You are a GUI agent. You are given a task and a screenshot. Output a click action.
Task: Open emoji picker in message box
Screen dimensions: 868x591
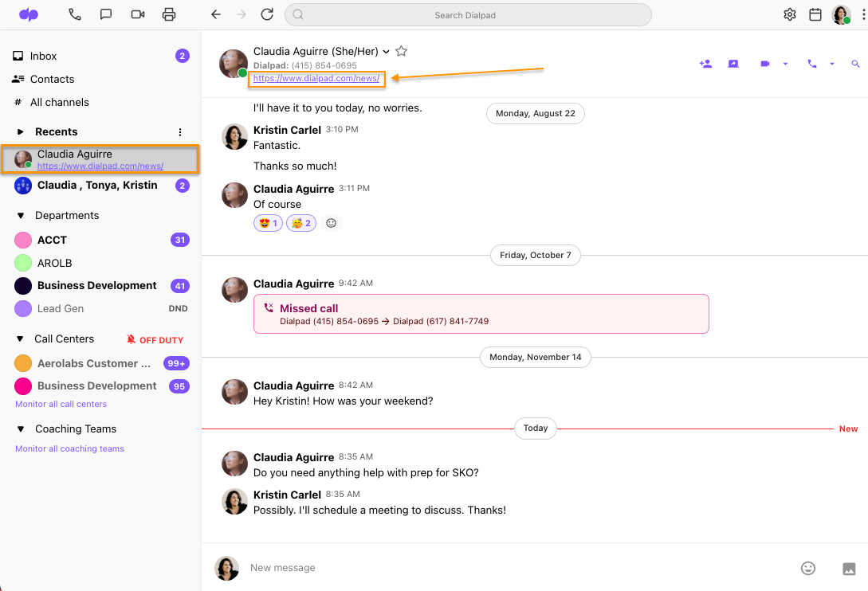click(807, 569)
